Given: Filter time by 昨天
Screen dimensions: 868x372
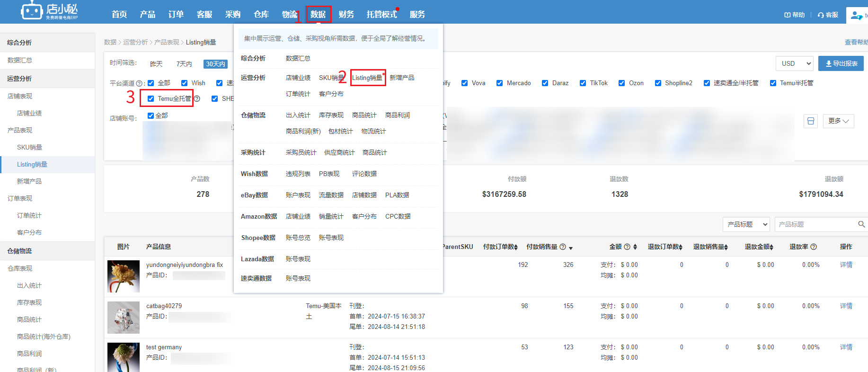Looking at the screenshot, I should tap(156, 64).
